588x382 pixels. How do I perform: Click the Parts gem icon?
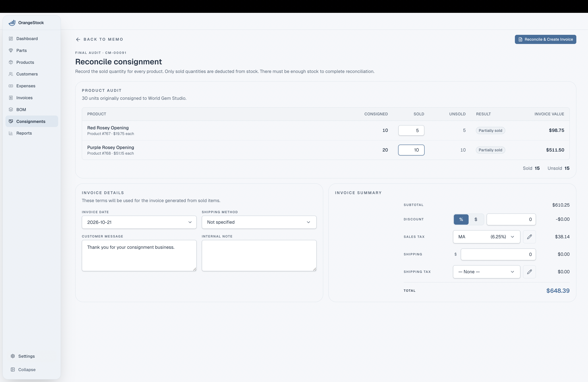[11, 50]
